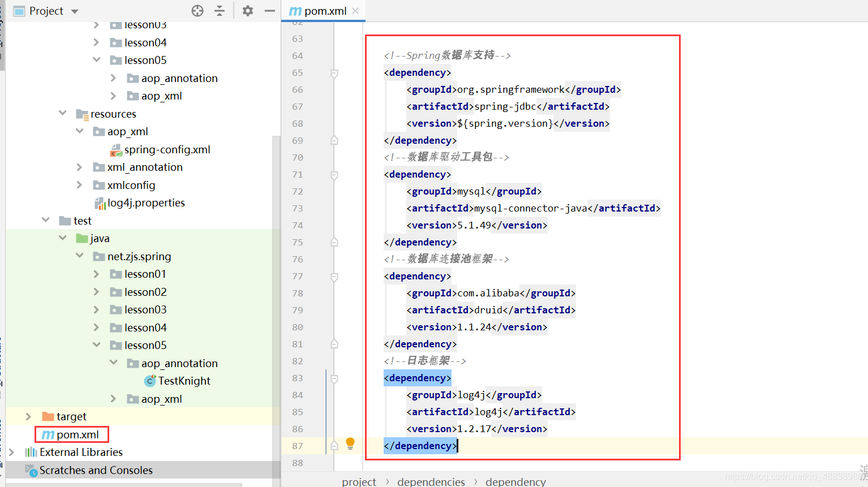868x487 pixels.
Task: Select spring-config.xml file
Action: click(167, 149)
